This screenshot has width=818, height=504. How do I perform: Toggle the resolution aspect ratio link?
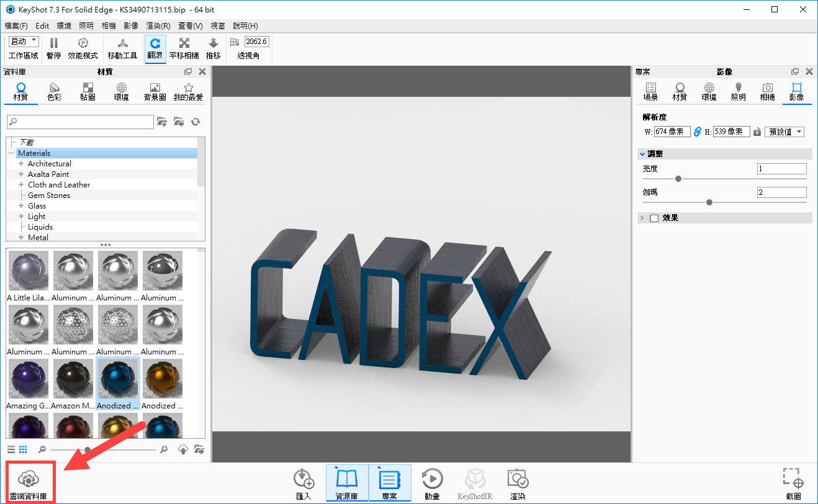pyautogui.click(x=697, y=132)
